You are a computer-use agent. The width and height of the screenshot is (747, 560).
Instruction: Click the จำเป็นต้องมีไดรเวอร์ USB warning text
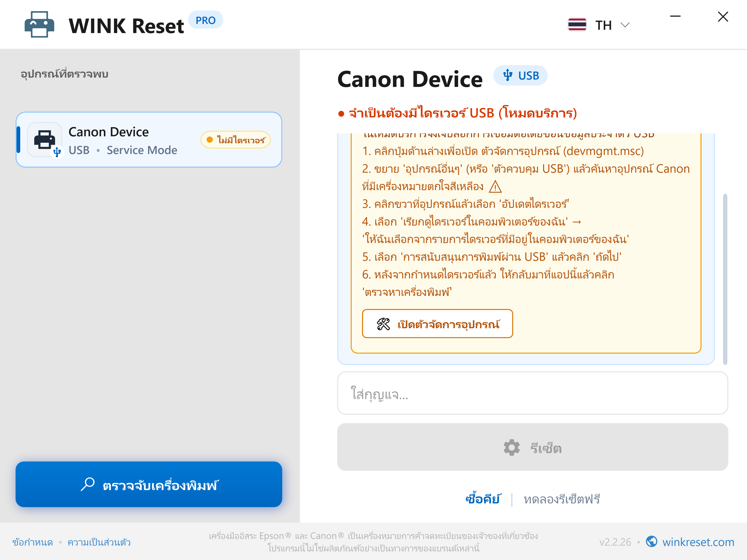coord(463,113)
